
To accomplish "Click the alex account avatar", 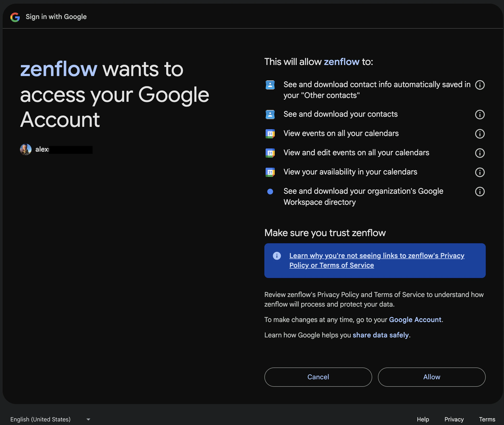I will coord(26,149).
